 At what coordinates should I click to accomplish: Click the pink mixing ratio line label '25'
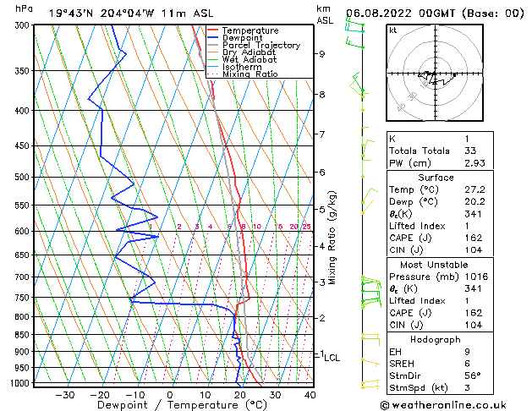(x=306, y=227)
